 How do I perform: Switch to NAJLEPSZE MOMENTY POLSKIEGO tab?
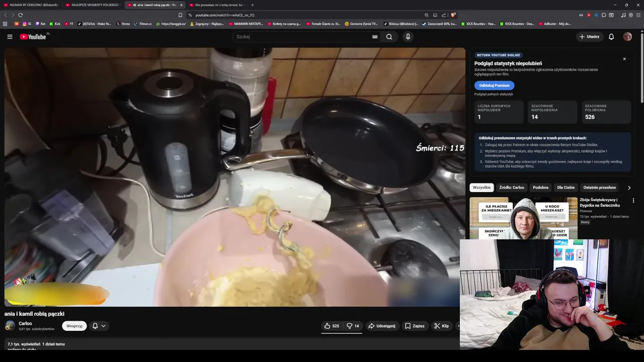[x=93, y=5]
